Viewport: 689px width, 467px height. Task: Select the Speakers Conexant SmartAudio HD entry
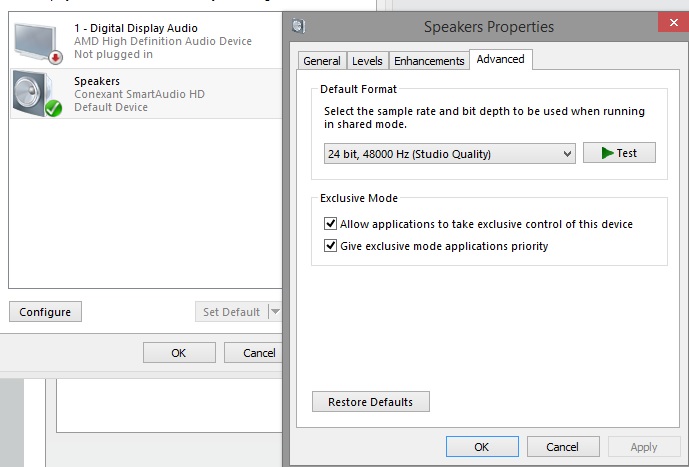[140, 94]
